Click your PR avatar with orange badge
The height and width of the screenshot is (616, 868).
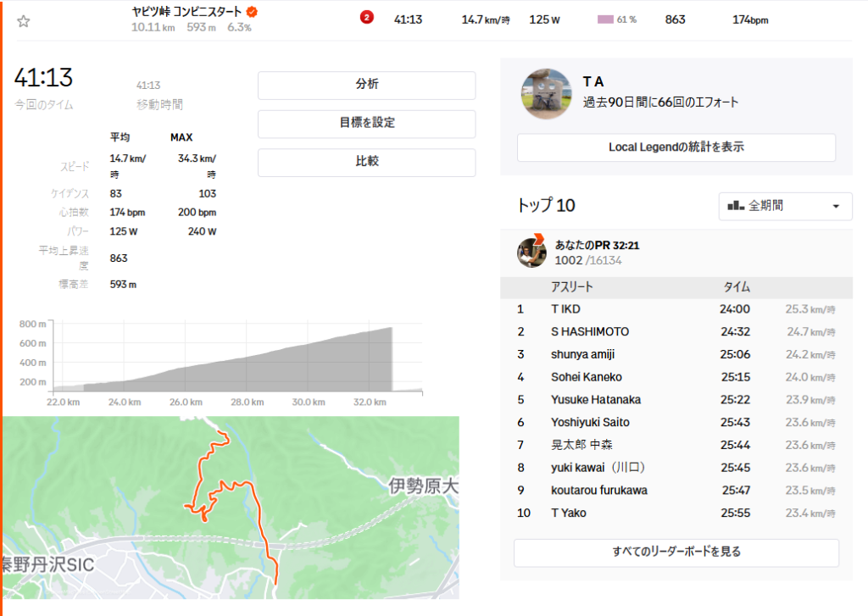click(x=531, y=252)
